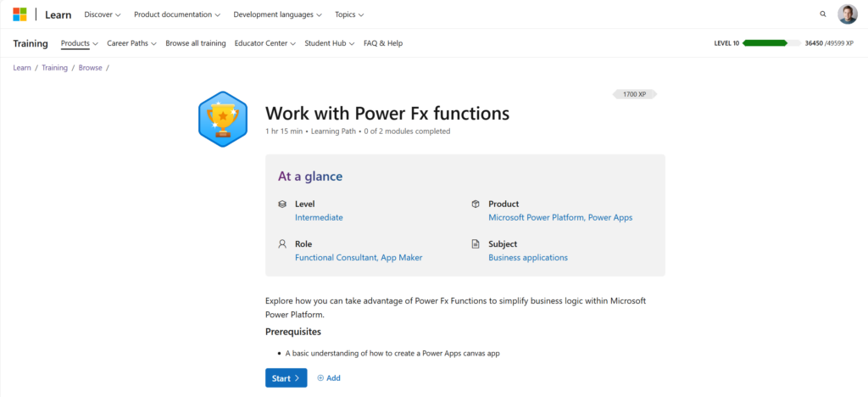
Task: Expand the Career Paths dropdown
Action: [131, 43]
